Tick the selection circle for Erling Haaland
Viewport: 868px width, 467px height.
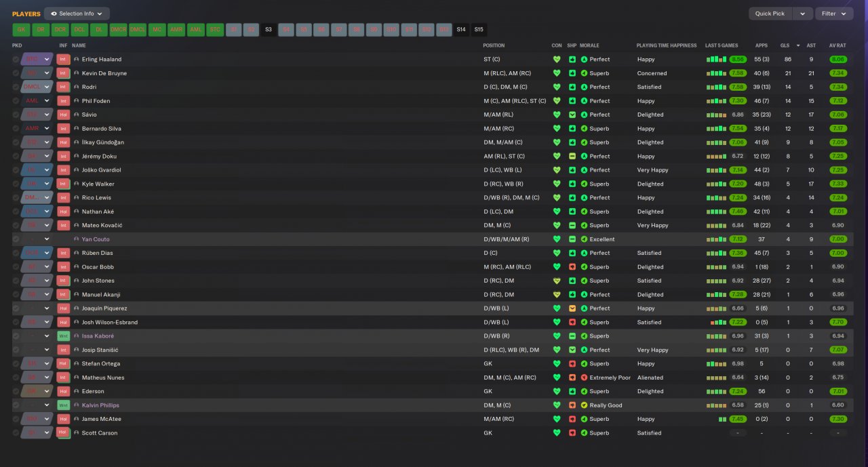16,60
